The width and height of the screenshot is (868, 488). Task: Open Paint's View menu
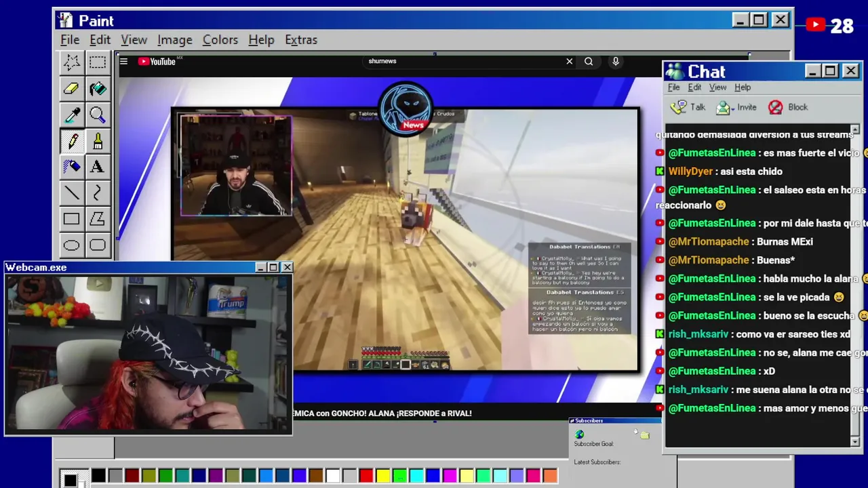pos(134,40)
